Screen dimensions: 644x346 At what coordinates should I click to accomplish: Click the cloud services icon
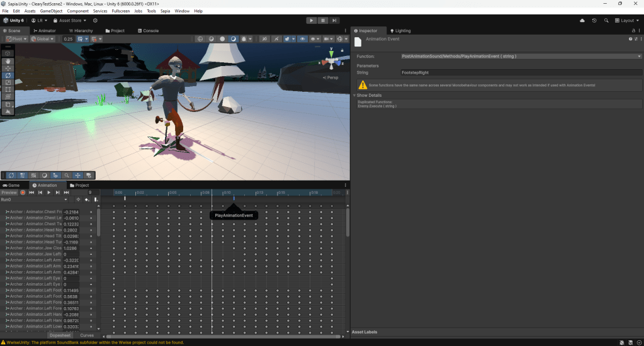pos(582,20)
